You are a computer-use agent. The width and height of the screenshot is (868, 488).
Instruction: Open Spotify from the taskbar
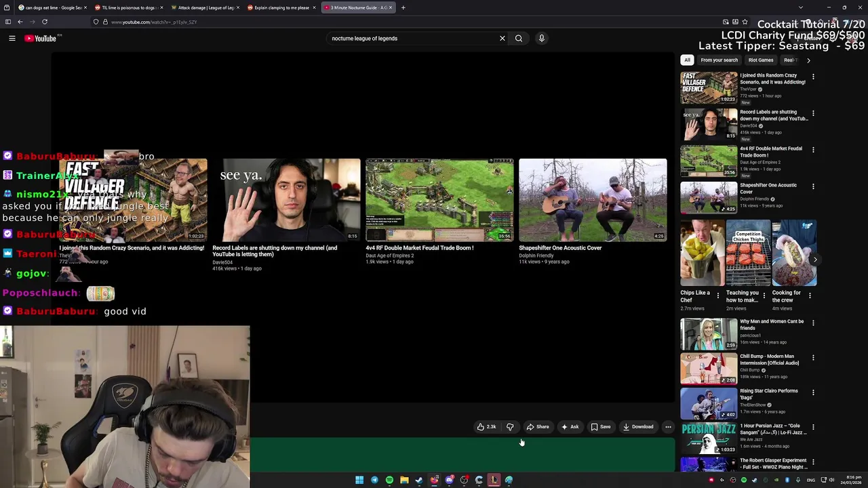point(389,480)
